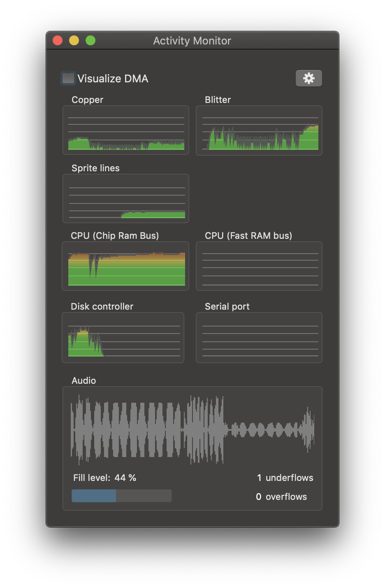This screenshot has height=588, width=385.
Task: Click the Visualize DMA label text
Action: click(113, 79)
